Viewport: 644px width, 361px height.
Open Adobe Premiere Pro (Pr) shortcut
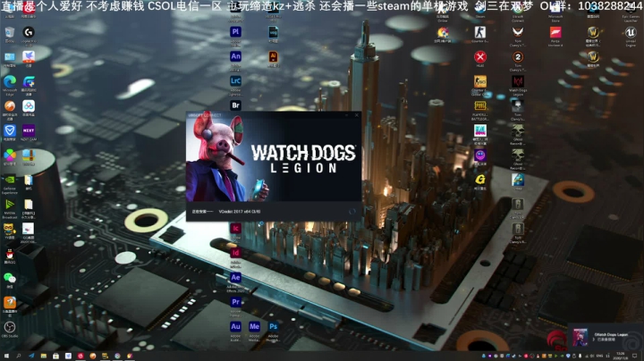pos(235,302)
